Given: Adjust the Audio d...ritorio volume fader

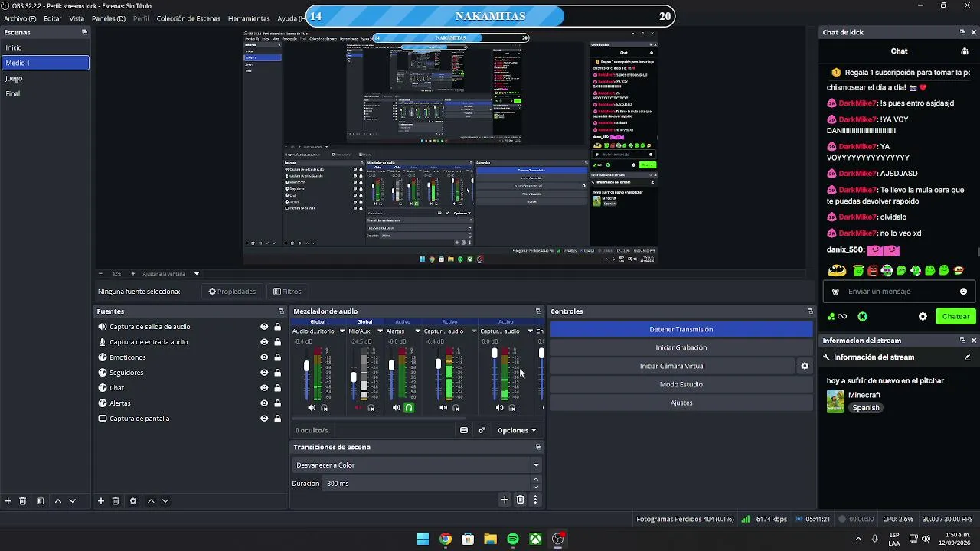Looking at the screenshot, I should point(306,367).
